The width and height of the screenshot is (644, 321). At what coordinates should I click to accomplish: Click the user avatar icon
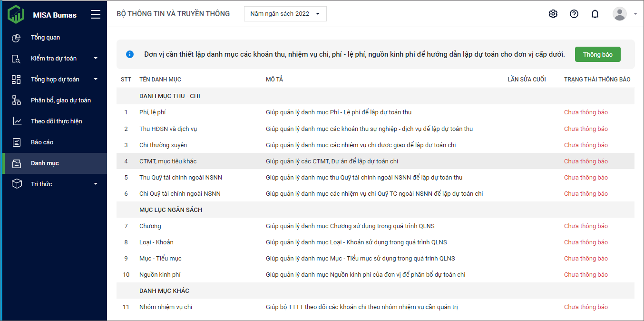pos(619,14)
